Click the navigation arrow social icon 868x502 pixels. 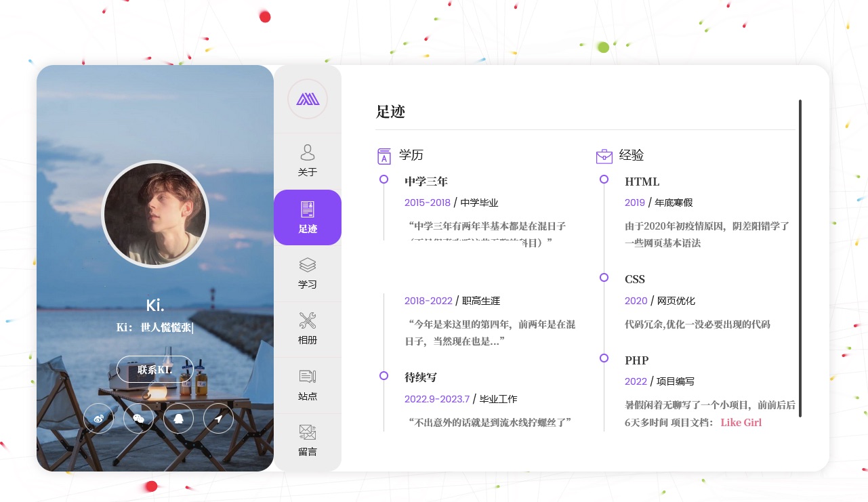click(218, 418)
